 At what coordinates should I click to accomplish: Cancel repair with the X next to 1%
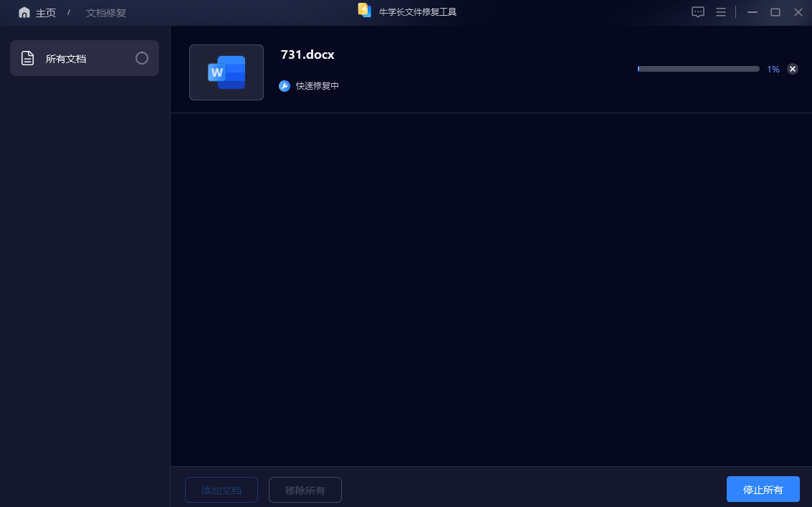coord(793,69)
